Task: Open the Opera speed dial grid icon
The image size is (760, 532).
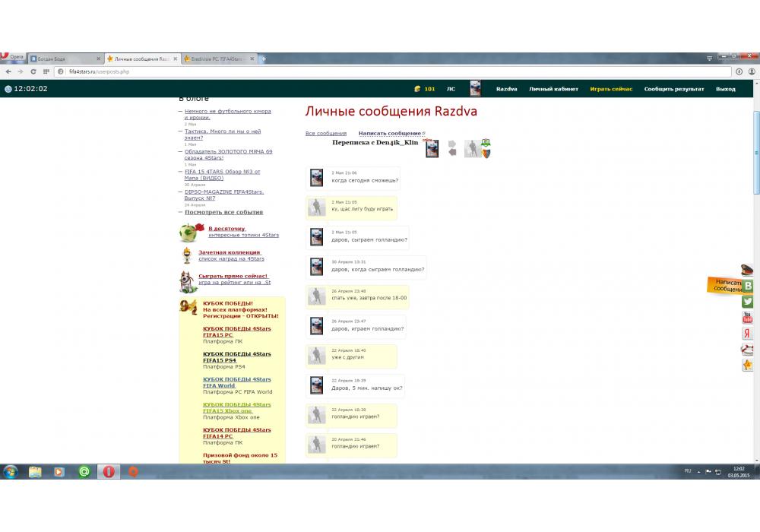Action: coord(46,71)
